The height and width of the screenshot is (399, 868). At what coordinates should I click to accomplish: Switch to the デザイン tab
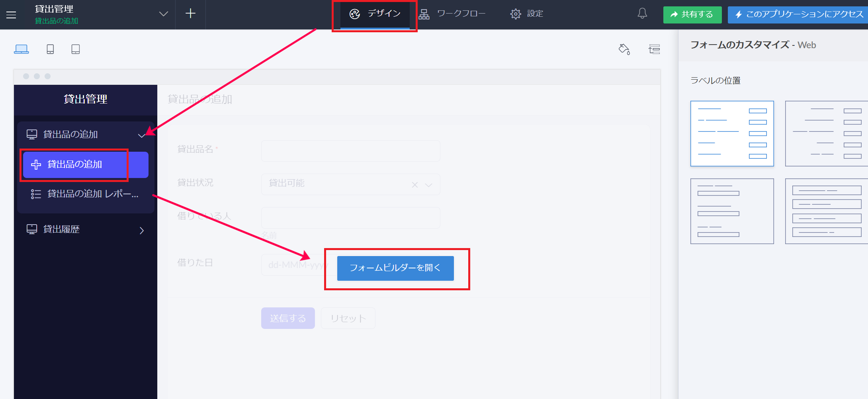(375, 14)
